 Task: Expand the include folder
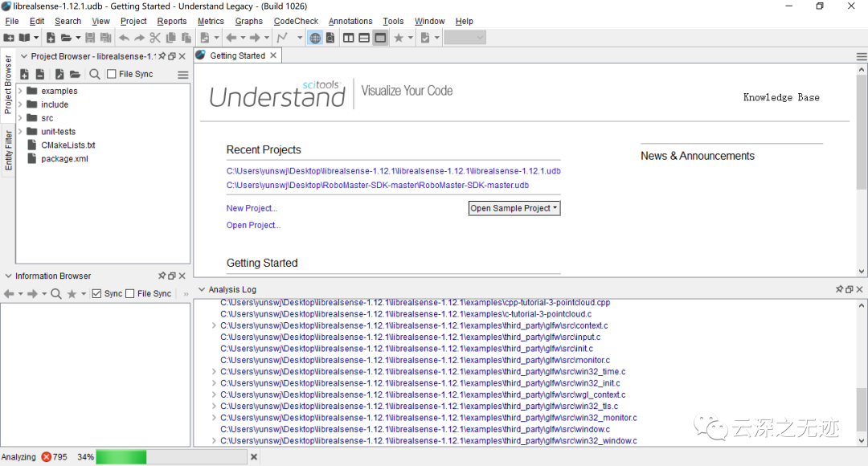point(20,104)
